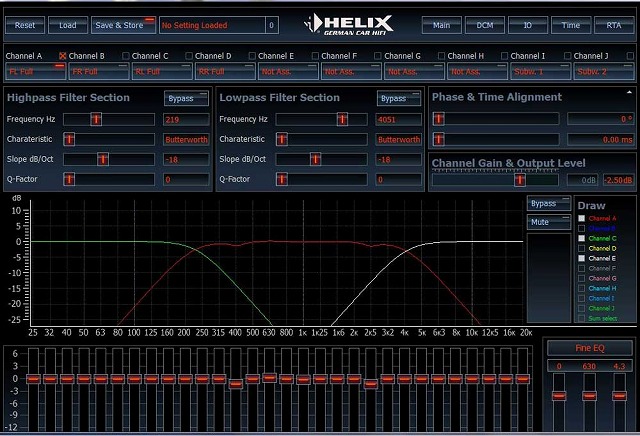Open the Main tab
The image size is (640, 436).
click(442, 25)
